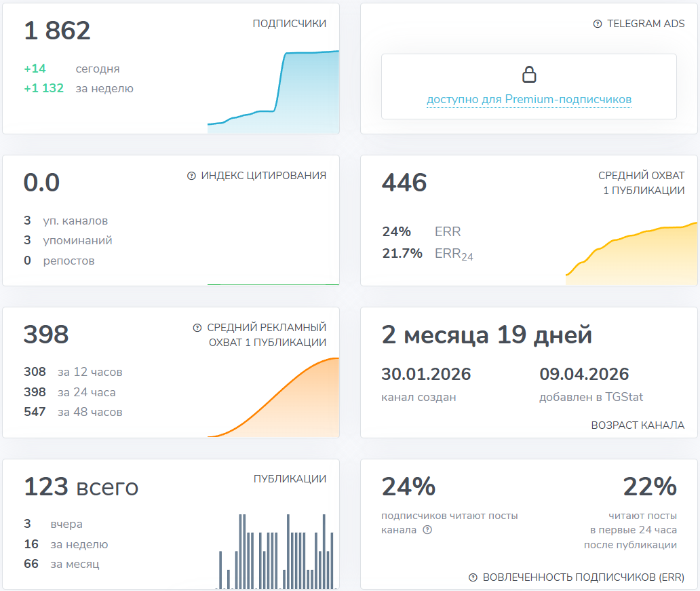The width and height of the screenshot is (700, 591).
Task: Click the 'упоминаний' count row
Action: point(68,241)
